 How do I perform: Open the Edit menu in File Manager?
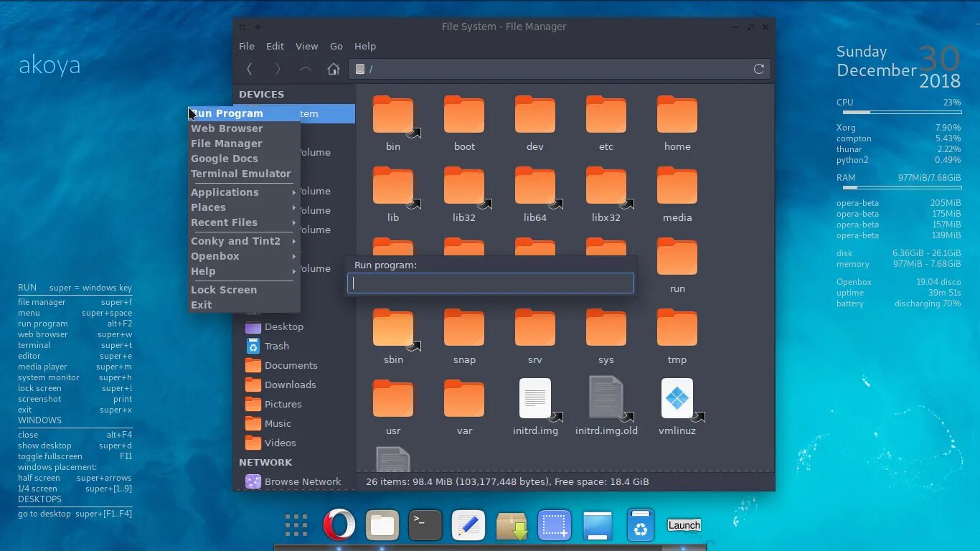(275, 46)
